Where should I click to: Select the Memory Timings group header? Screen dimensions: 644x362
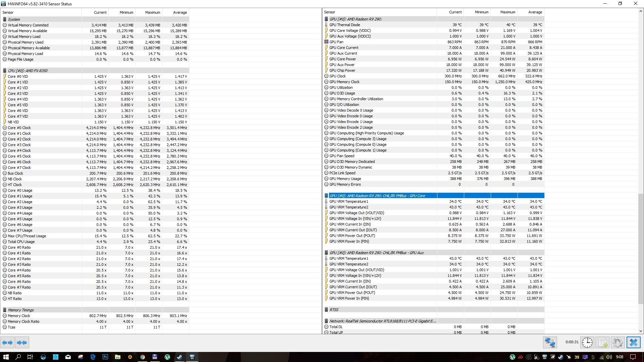[x=21, y=310]
